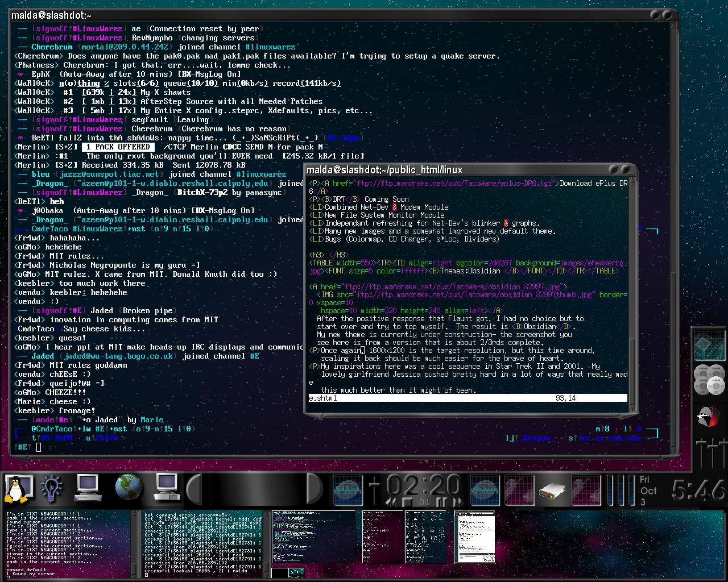This screenshot has height=582, width=728.
Task: Click the modem device icon in panel
Action: tap(552, 490)
